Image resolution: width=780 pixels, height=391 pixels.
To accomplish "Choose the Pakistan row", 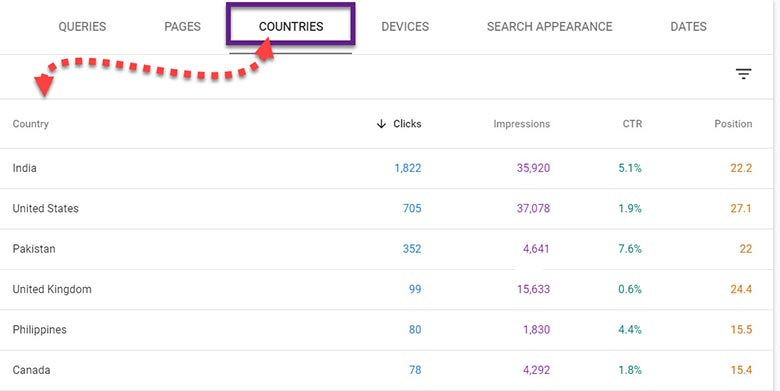I will [386, 249].
